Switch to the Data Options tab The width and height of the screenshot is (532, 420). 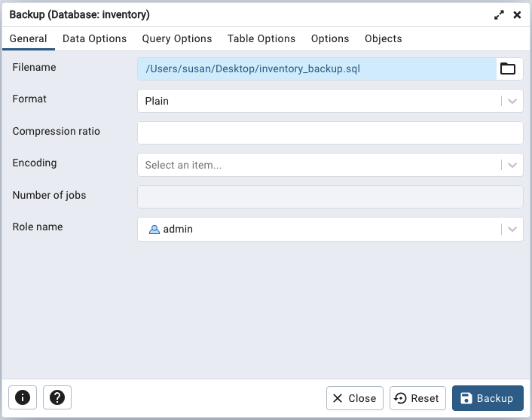pyautogui.click(x=94, y=38)
